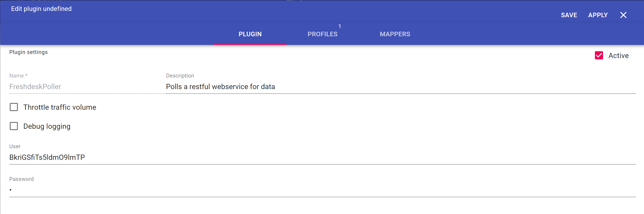The image size is (644, 214).
Task: Click the "Edit plugin undefined" title
Action: 41,9
